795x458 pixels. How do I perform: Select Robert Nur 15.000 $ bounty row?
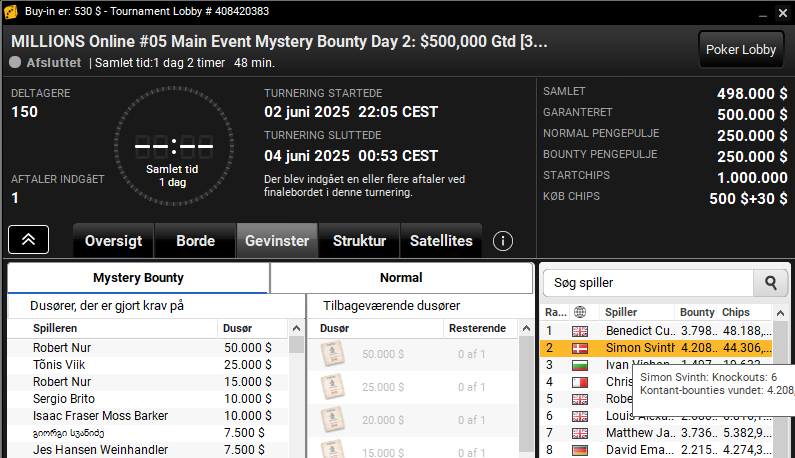(x=148, y=382)
